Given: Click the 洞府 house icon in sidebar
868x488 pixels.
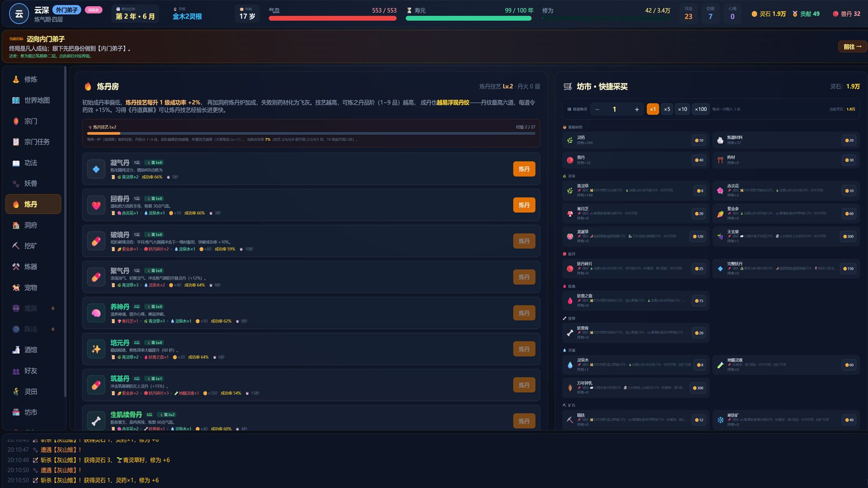Looking at the screenshot, I should pyautogui.click(x=16, y=225).
